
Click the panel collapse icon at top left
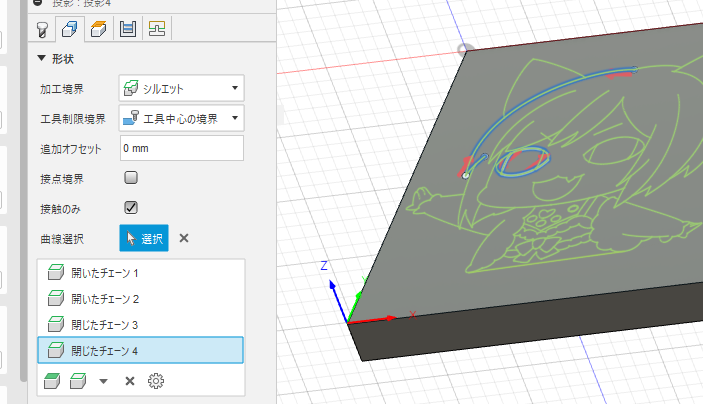click(x=39, y=2)
